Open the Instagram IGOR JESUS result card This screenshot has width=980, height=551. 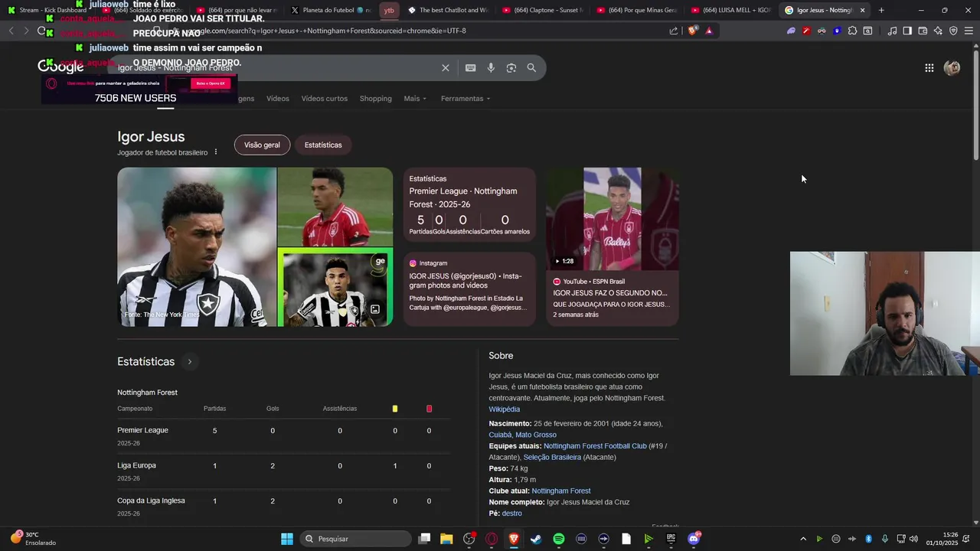point(469,289)
